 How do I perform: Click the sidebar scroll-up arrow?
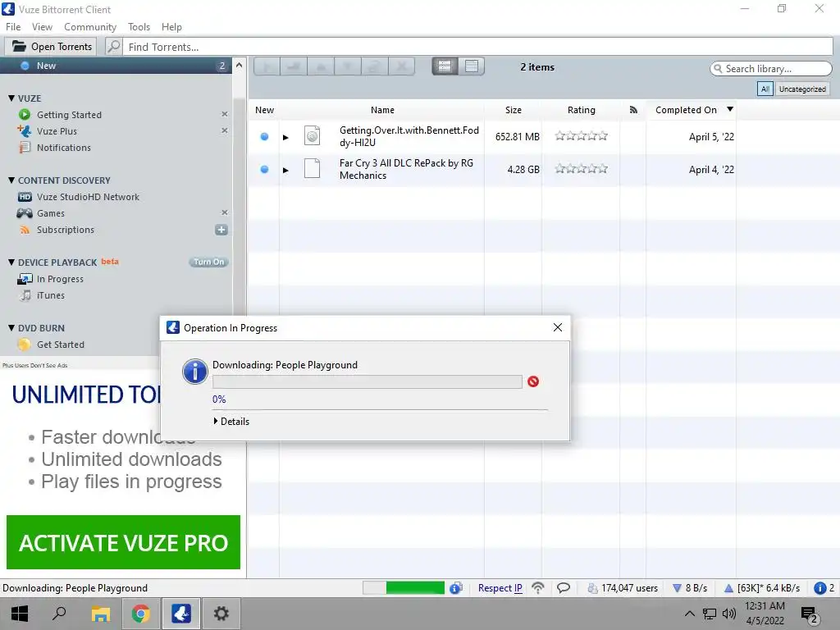pyautogui.click(x=239, y=65)
